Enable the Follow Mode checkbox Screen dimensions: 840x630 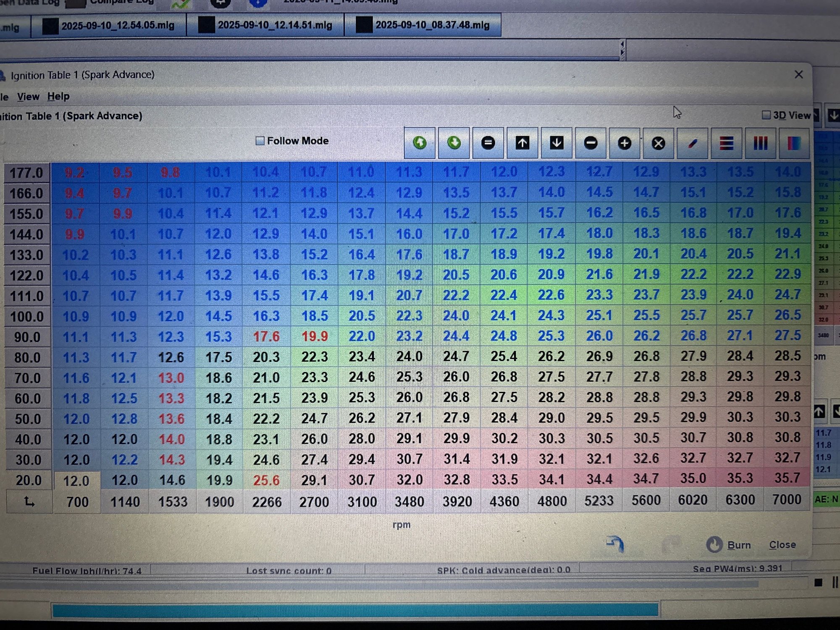(260, 141)
